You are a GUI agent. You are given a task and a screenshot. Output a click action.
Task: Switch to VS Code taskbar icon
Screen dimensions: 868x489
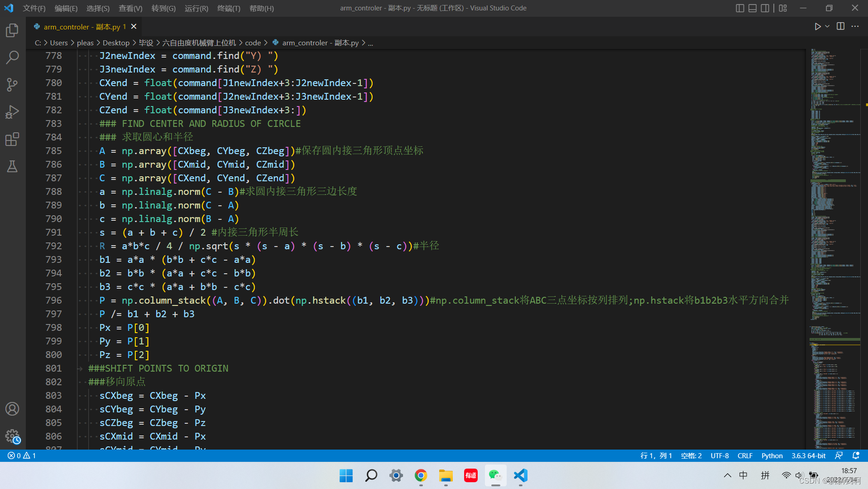(521, 475)
